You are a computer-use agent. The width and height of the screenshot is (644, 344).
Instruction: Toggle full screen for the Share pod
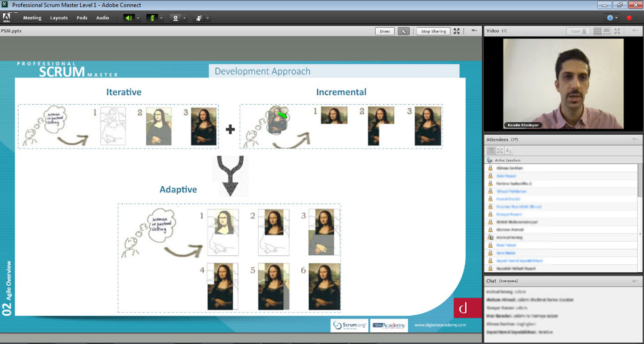pyautogui.click(x=457, y=31)
